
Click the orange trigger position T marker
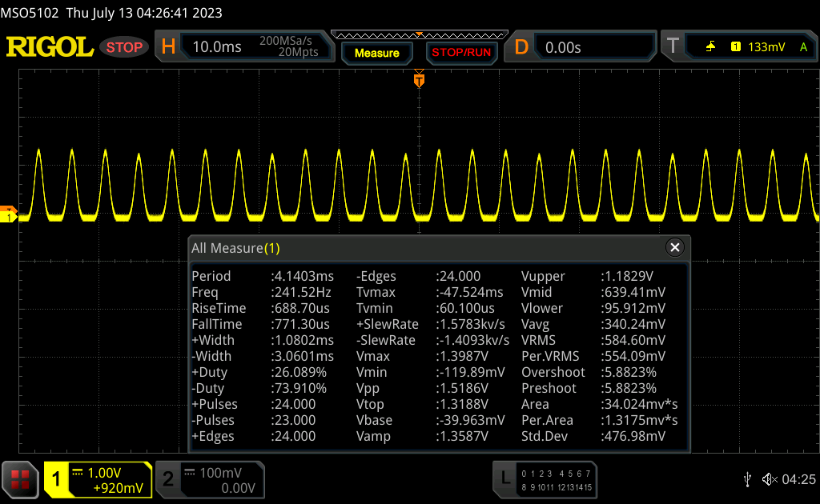click(419, 80)
